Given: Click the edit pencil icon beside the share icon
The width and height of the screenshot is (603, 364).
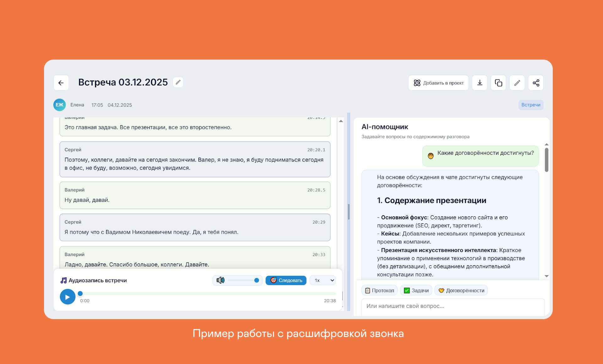Looking at the screenshot, I should (x=517, y=83).
